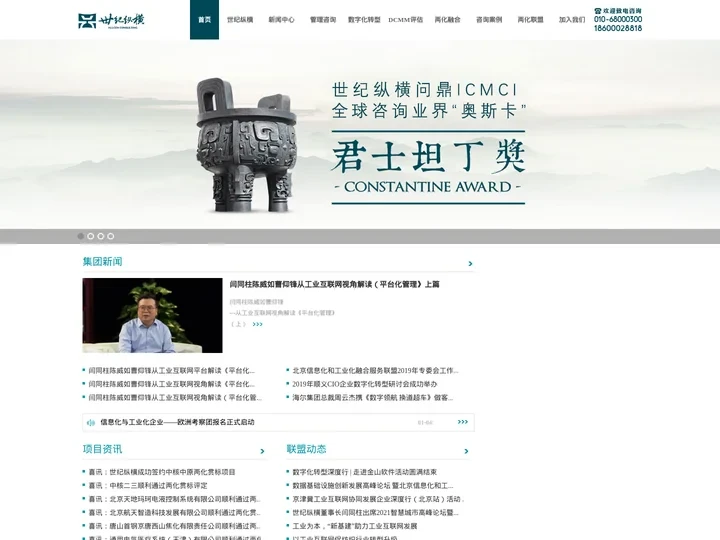The image size is (720, 540).
Task: Click the DCMM评估 navigation item
Action: click(x=405, y=20)
